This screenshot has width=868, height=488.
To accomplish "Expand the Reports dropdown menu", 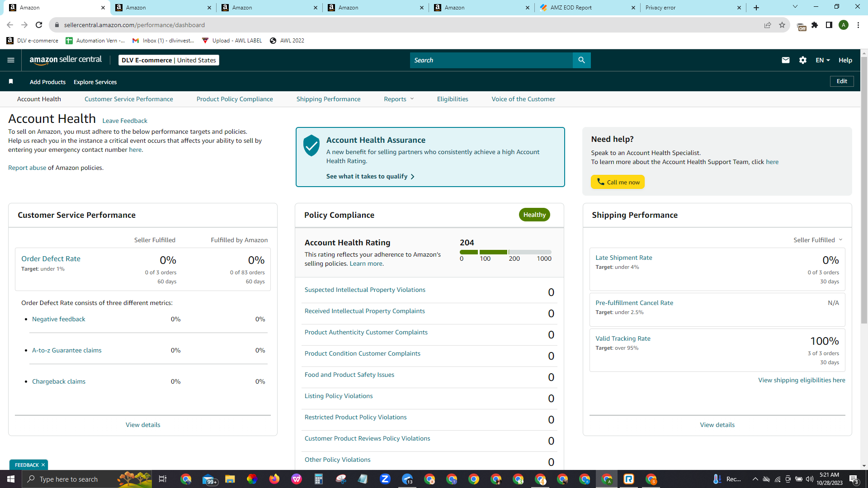I will pos(399,99).
